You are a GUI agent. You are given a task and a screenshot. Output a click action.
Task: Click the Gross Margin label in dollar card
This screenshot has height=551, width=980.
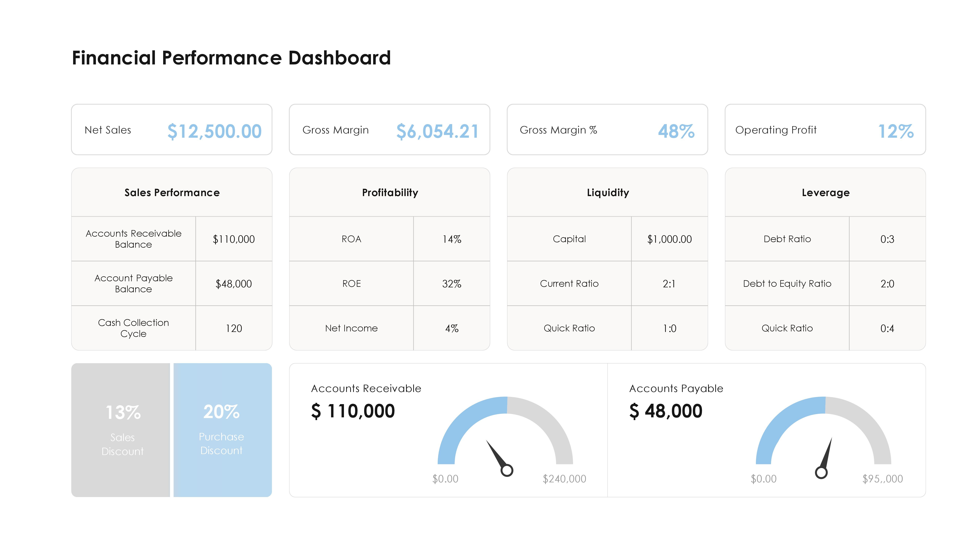click(335, 130)
